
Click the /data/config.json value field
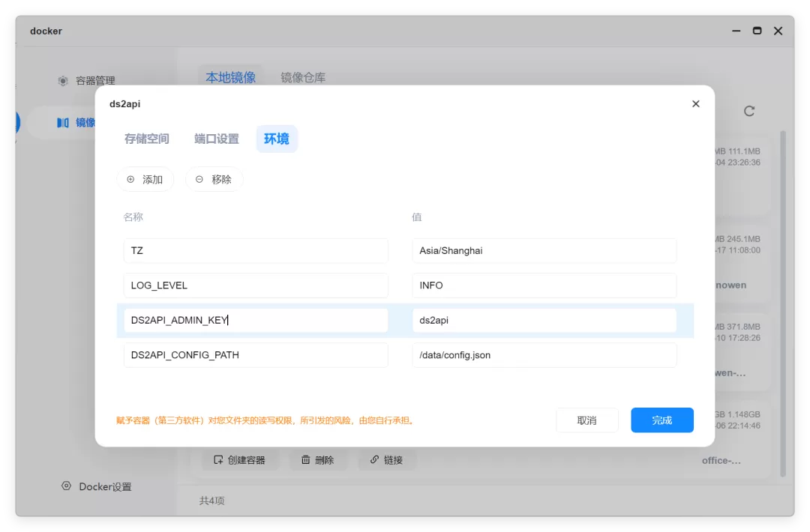point(544,355)
